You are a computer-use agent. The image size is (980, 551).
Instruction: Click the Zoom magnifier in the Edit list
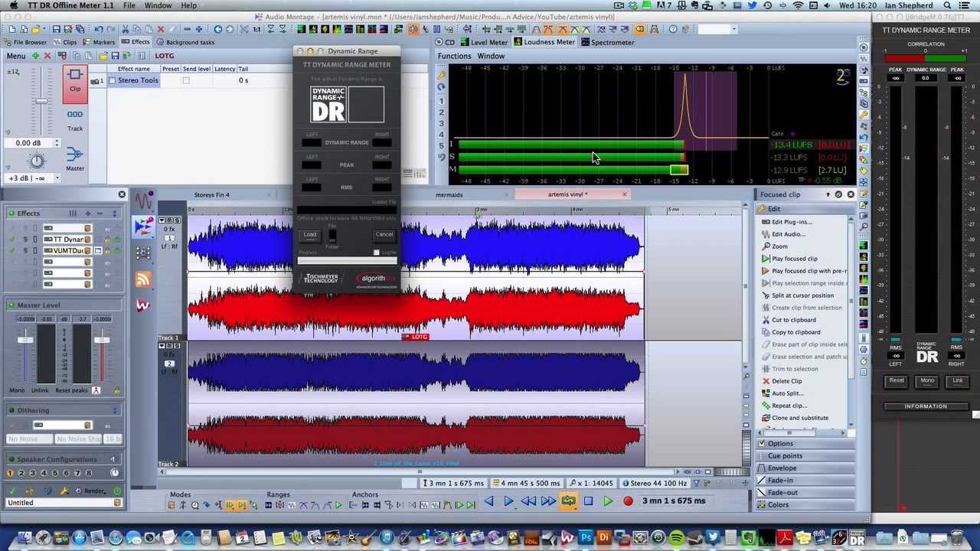pyautogui.click(x=766, y=246)
